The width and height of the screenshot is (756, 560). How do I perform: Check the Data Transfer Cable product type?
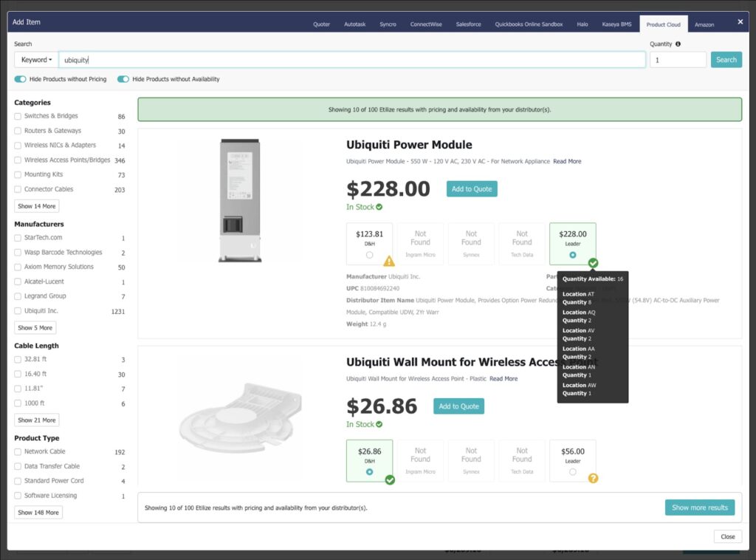click(18, 466)
